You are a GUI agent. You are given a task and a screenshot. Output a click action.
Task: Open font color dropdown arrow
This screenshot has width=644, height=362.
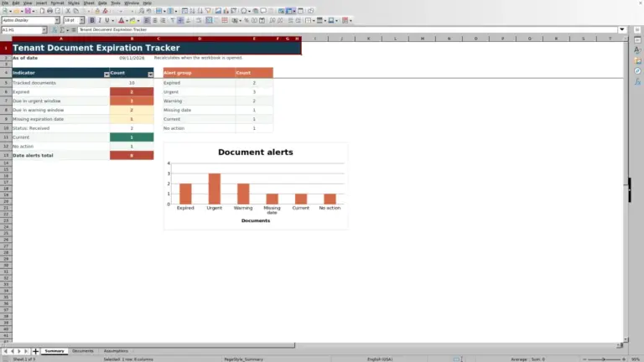127,20
